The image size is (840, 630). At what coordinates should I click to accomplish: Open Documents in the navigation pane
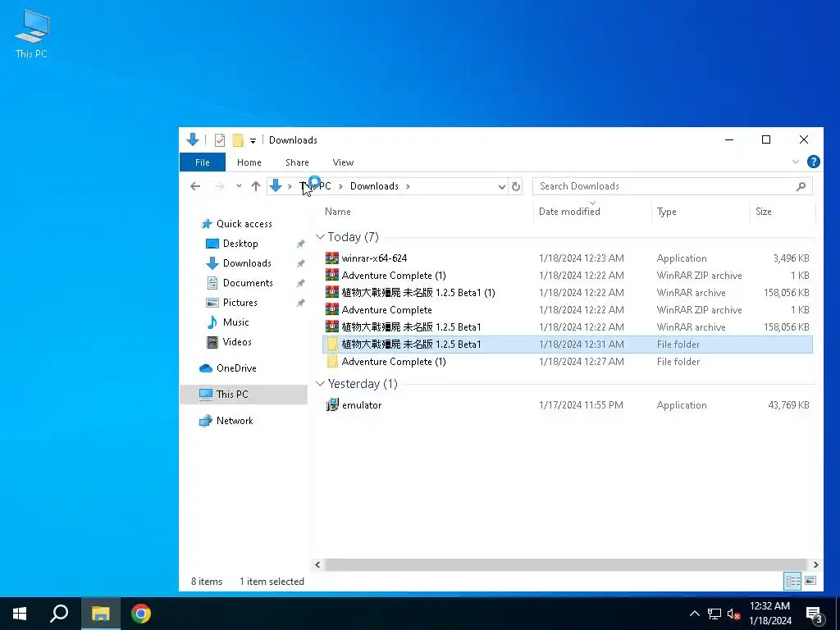(248, 283)
